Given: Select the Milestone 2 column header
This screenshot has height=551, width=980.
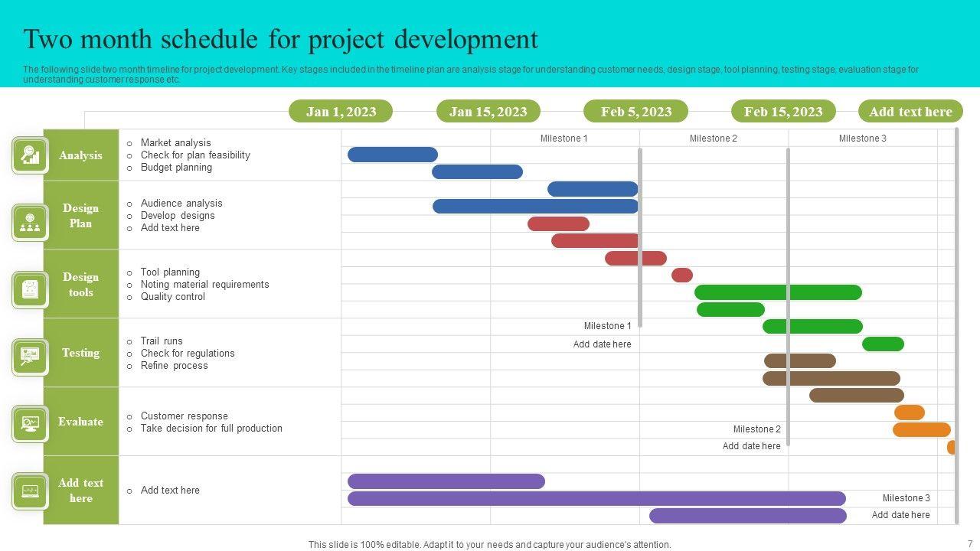Looking at the screenshot, I should [713, 139].
